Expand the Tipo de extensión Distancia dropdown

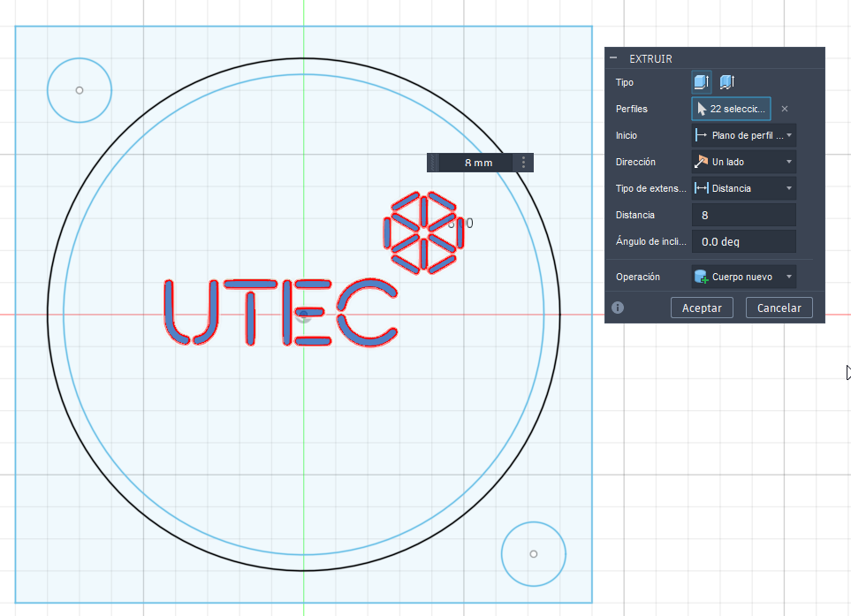pos(743,188)
